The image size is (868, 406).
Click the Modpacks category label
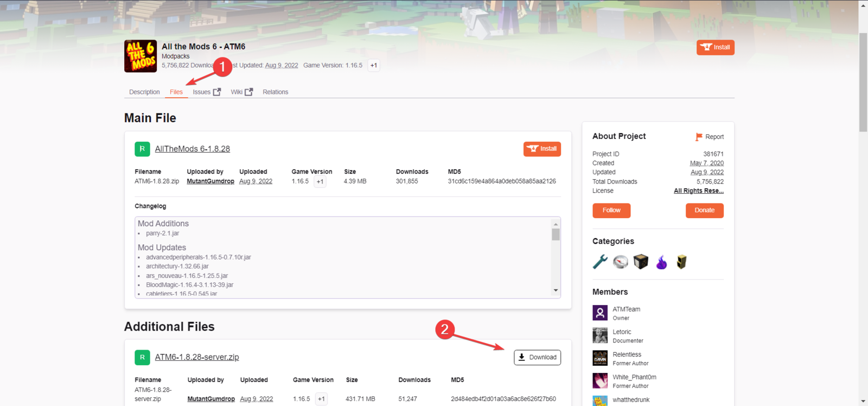pyautogui.click(x=176, y=56)
